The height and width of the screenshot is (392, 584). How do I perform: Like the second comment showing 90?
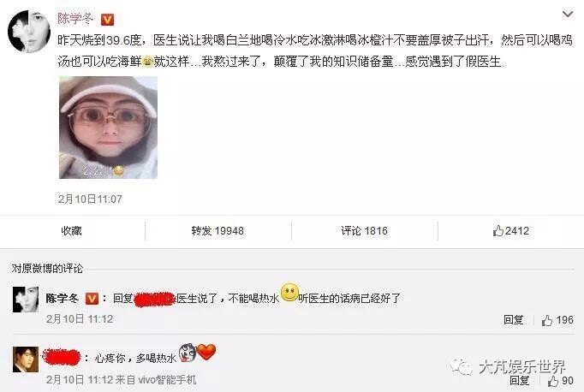click(x=560, y=381)
